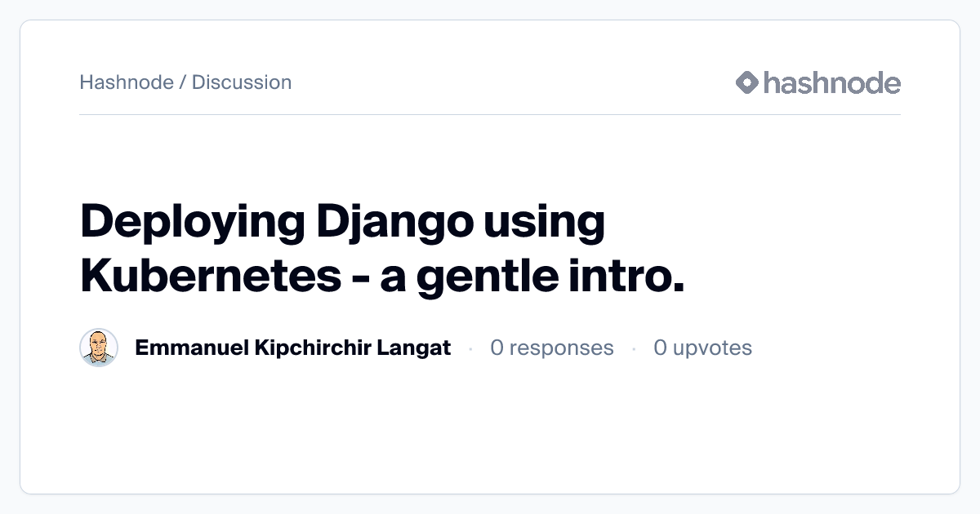Click the word 'upvotes' in the stats
This screenshot has height=514, width=980.
[712, 348]
